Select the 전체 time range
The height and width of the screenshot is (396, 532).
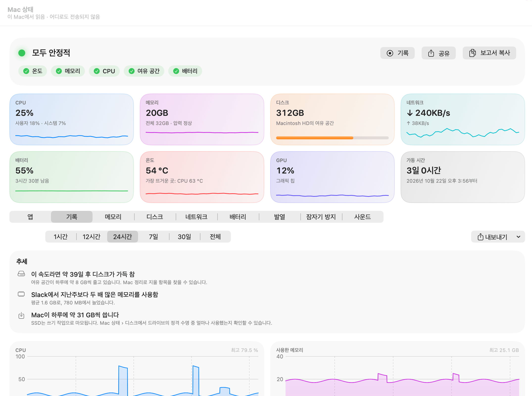(215, 237)
